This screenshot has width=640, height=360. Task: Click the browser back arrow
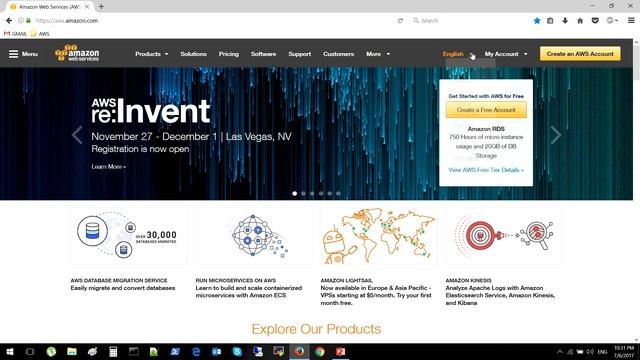click(9, 20)
